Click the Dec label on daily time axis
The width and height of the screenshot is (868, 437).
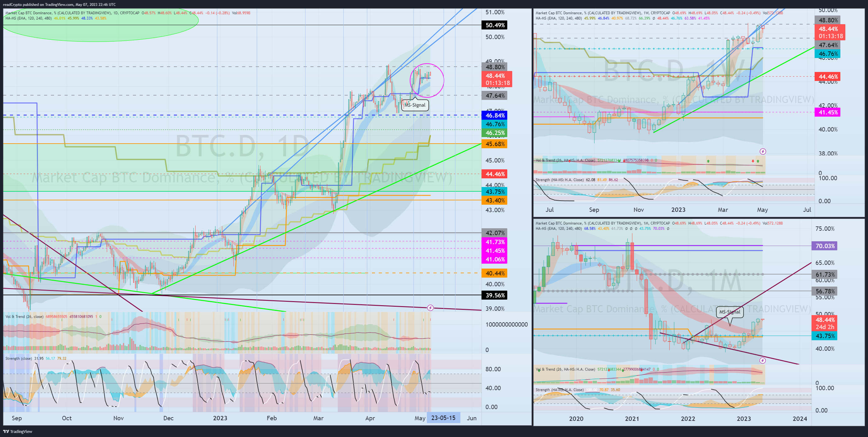pos(168,418)
